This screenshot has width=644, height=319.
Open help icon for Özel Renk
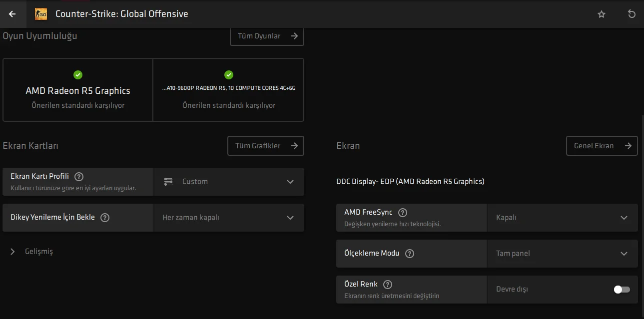[388, 284]
